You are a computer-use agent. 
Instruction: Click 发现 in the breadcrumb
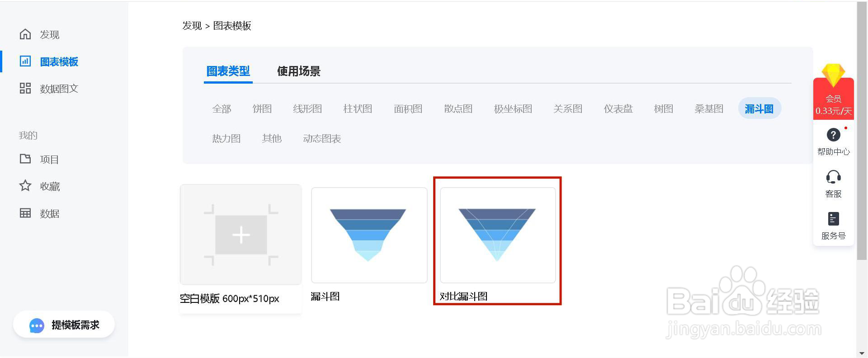[x=192, y=26]
